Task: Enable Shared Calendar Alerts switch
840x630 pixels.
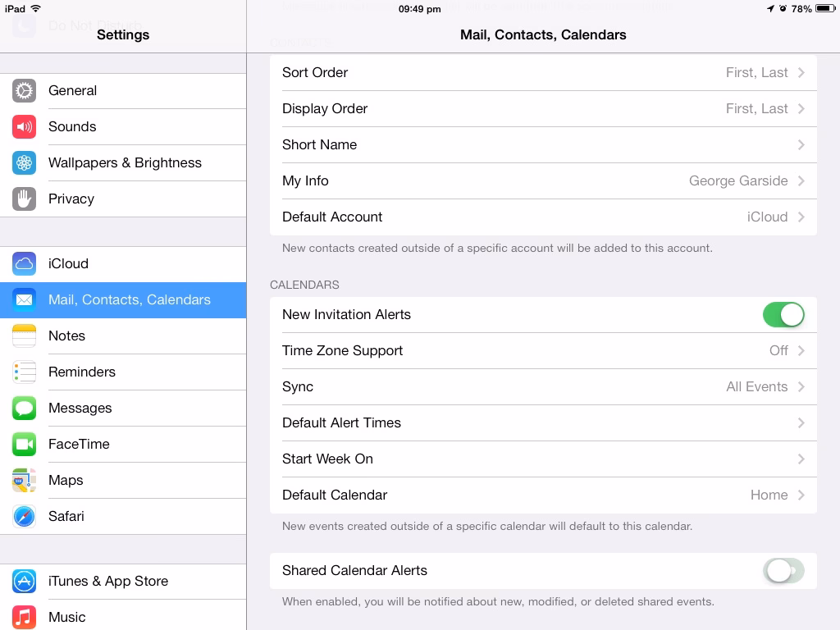Action: [x=783, y=571]
